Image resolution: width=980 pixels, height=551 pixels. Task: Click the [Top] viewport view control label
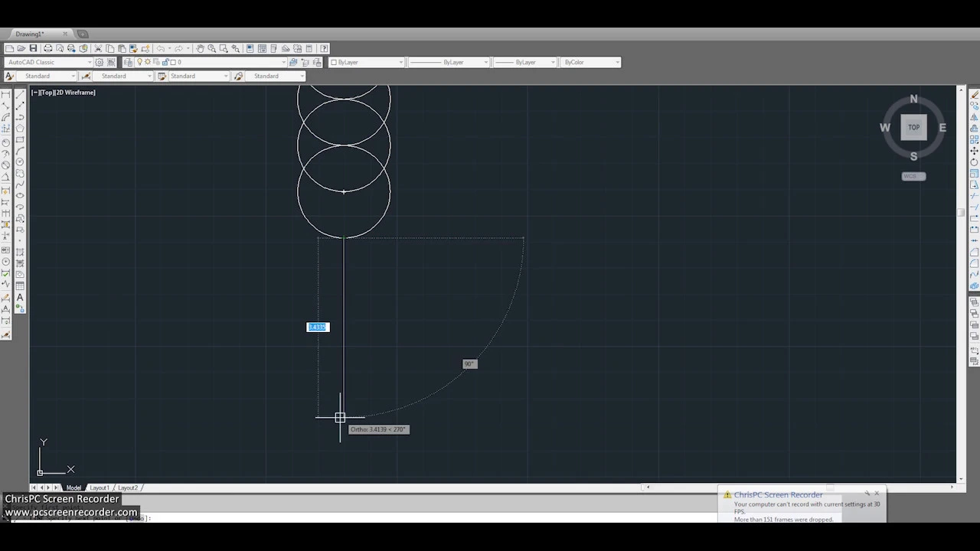click(47, 93)
